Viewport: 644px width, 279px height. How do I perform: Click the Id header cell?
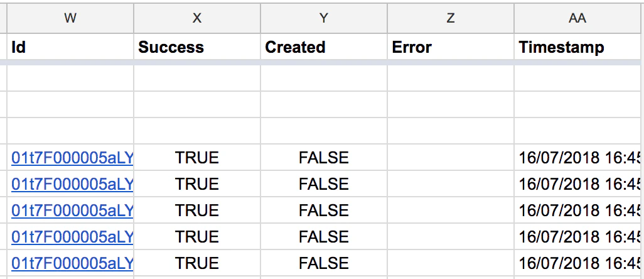click(70, 47)
